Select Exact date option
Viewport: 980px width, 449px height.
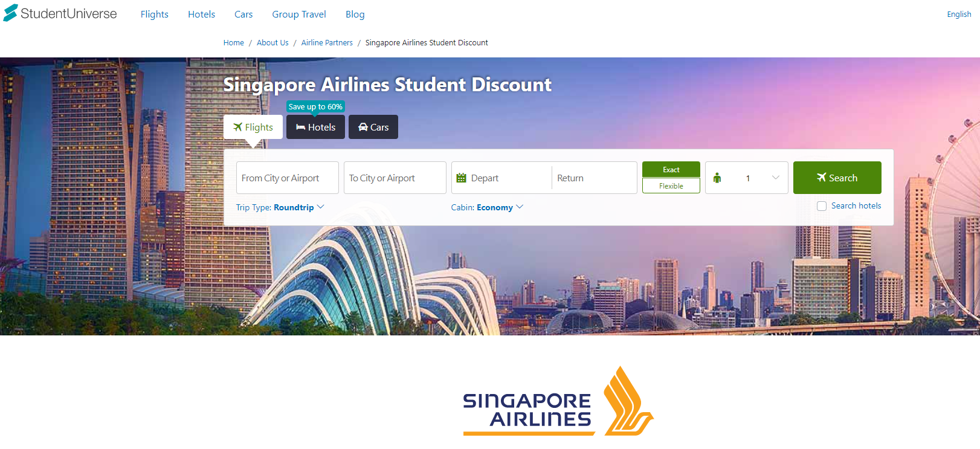tap(671, 169)
